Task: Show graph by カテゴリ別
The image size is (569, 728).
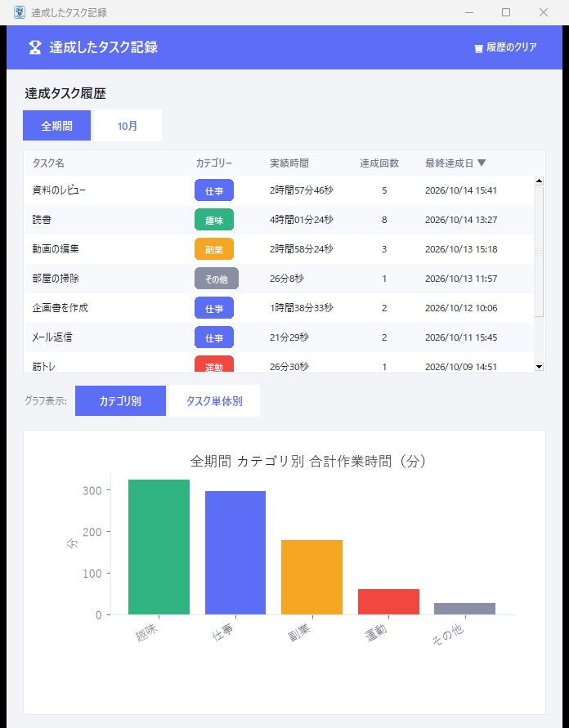Action: click(x=120, y=400)
